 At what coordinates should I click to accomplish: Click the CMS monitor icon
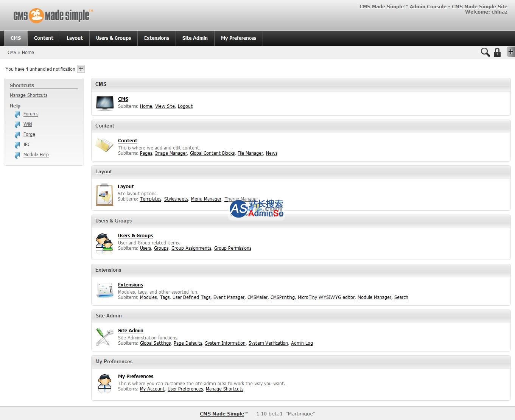(x=105, y=103)
